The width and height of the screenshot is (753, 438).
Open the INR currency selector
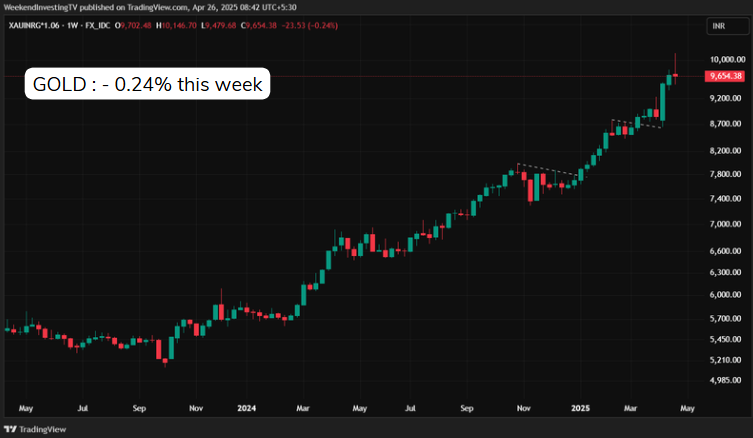(x=717, y=25)
